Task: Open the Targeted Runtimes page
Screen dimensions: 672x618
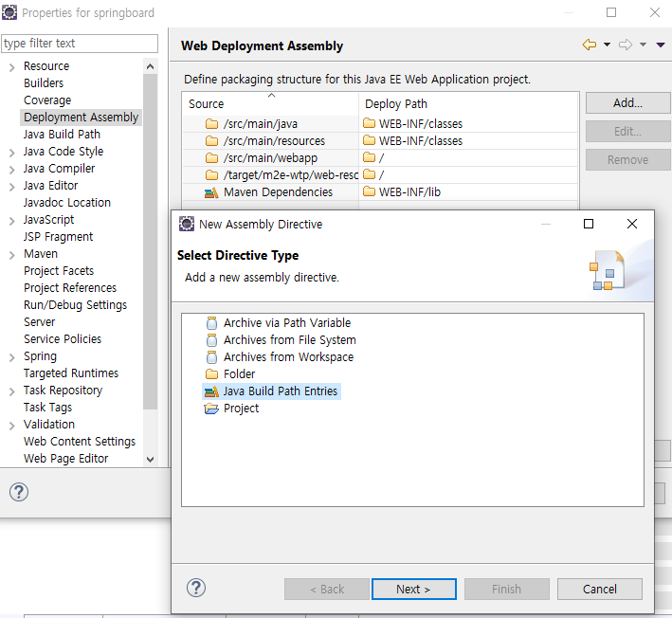Action: pyautogui.click(x=71, y=373)
